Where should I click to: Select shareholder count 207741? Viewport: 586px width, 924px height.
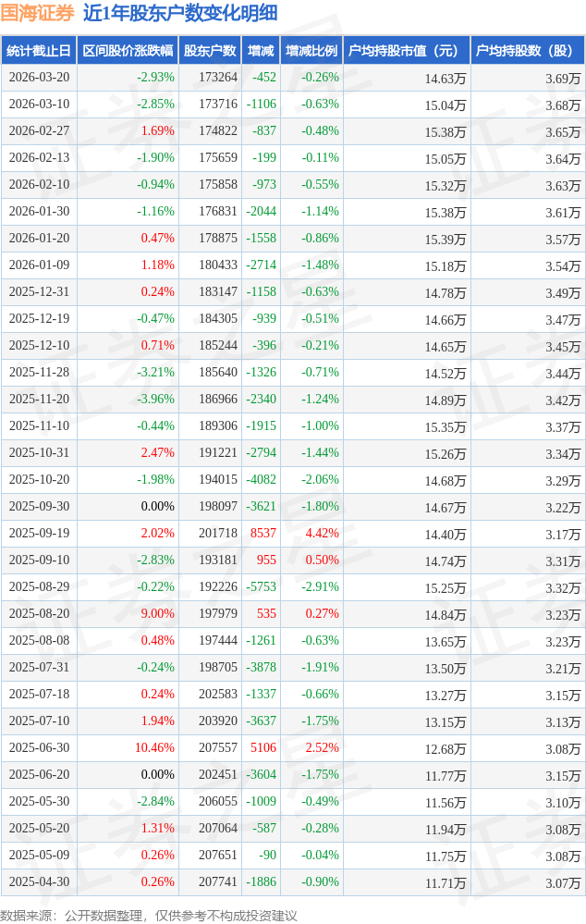pyautogui.click(x=218, y=881)
